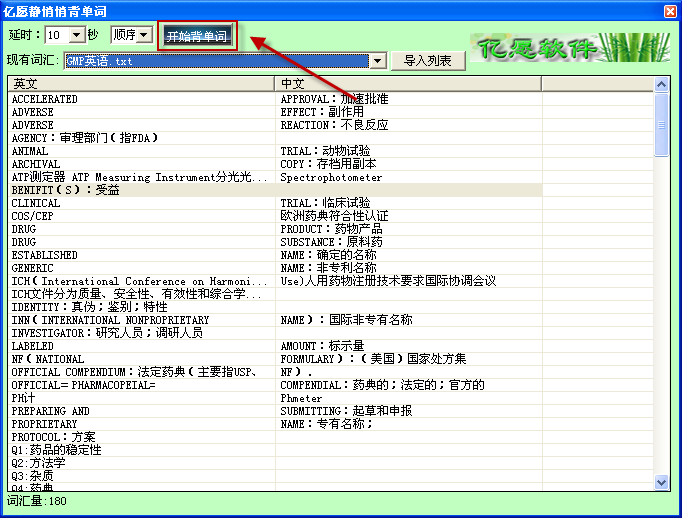
Task: Expand the 现有词汇 file dropdown arrow
Action: [378, 61]
